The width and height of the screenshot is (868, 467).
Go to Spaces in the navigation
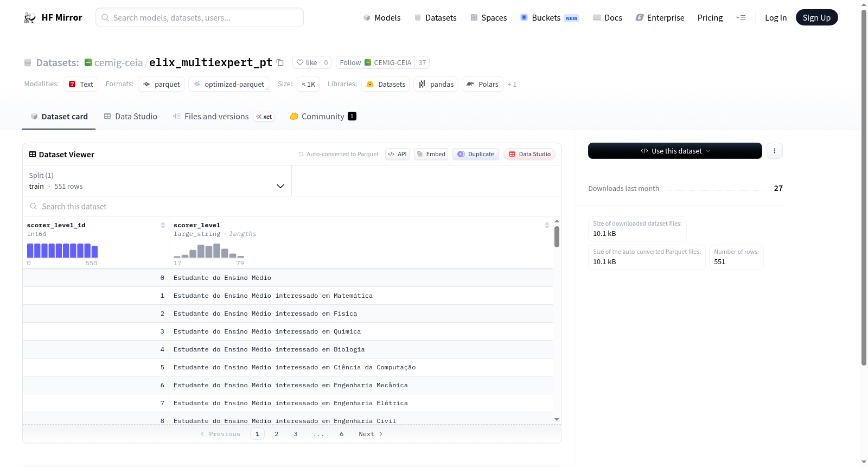coord(488,18)
